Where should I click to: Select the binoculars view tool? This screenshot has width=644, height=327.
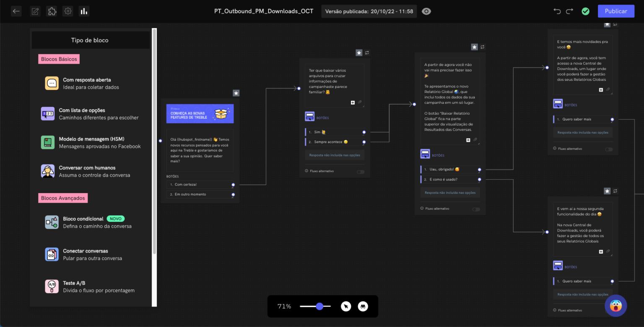pyautogui.click(x=363, y=306)
